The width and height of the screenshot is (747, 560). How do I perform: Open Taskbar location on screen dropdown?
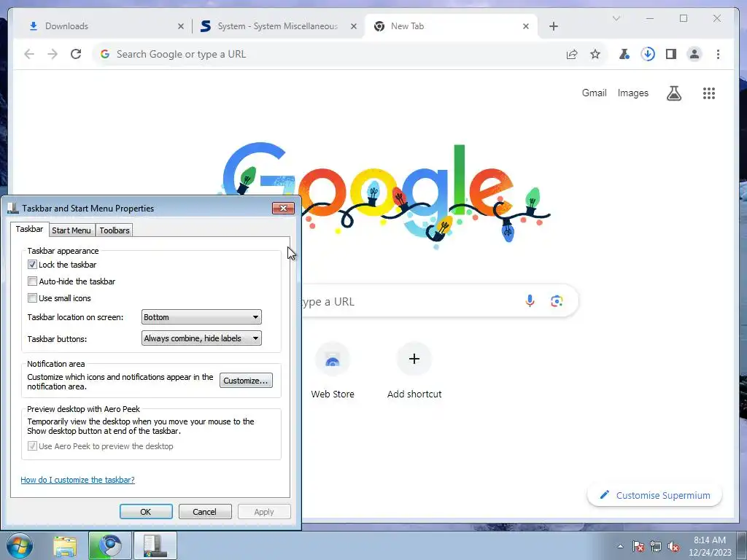coord(201,317)
